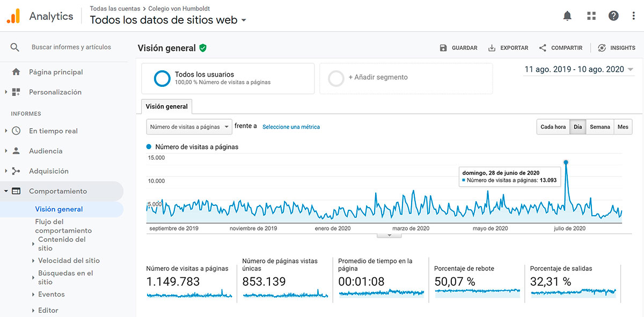
Task: Click EXPORTAR button
Action: click(x=508, y=48)
